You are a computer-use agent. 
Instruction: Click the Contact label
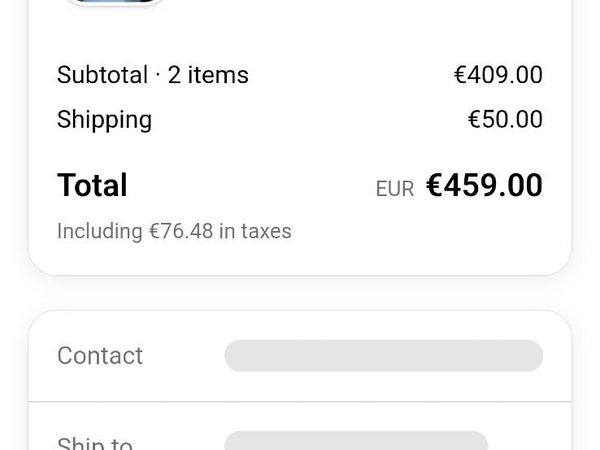click(x=100, y=355)
